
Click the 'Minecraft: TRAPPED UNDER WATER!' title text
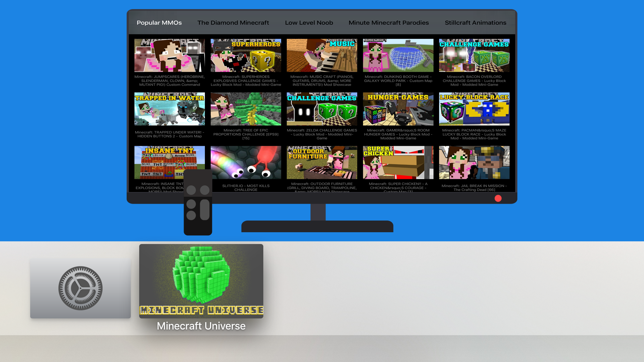[x=170, y=134]
